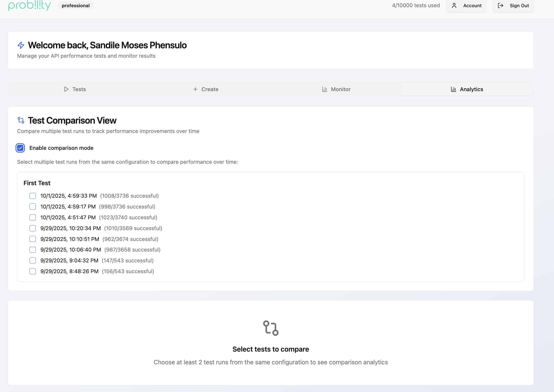This screenshot has width=554, height=392.
Task: Click the play icon beside Tests
Action: point(66,89)
